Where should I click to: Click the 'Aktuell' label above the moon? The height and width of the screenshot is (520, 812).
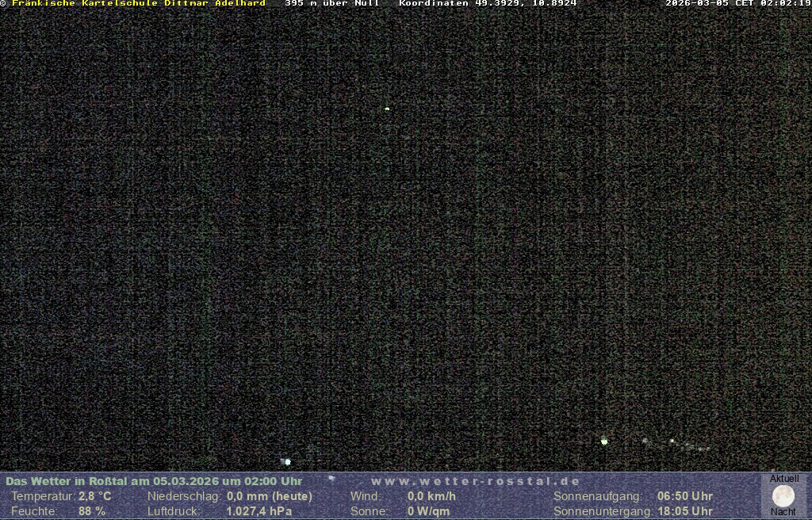[x=784, y=479]
